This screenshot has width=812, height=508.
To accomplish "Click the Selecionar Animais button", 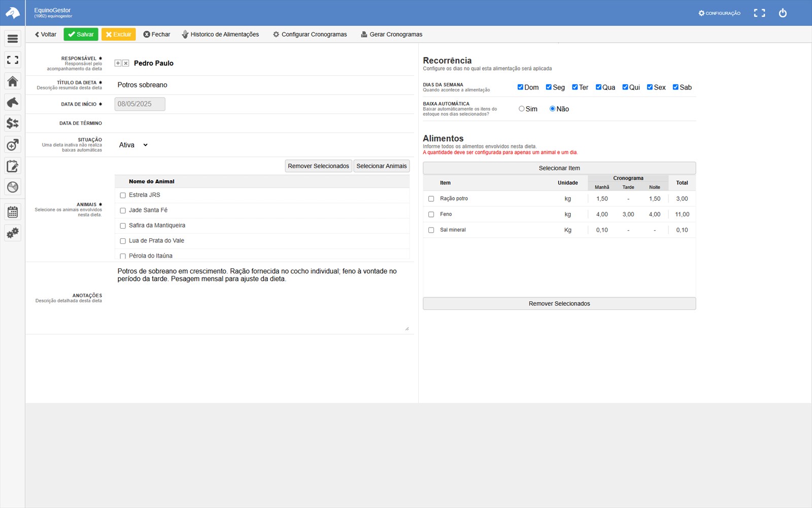I will point(382,166).
